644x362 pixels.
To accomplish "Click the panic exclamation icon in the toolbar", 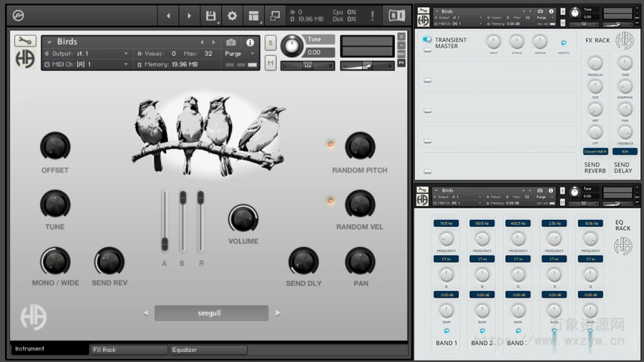I will pyautogui.click(x=372, y=15).
